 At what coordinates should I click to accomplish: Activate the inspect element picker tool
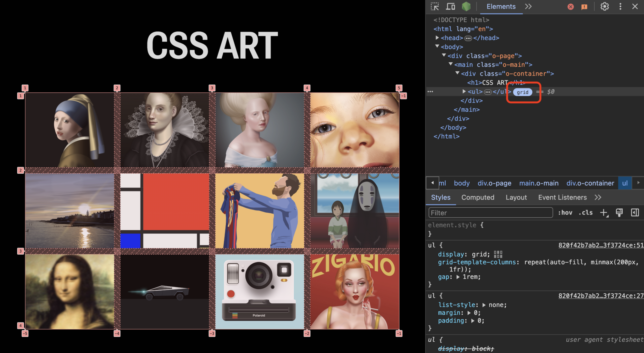point(435,7)
